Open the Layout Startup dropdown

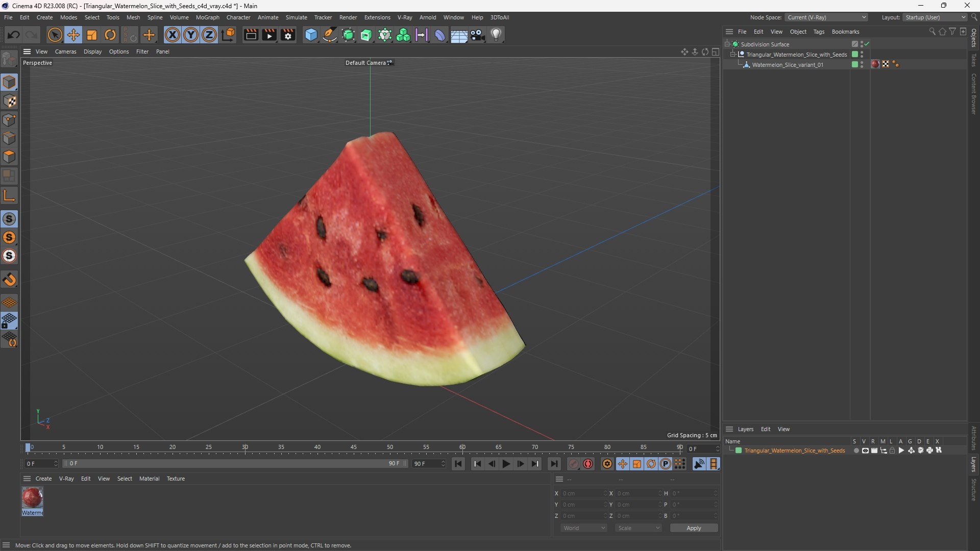(935, 17)
